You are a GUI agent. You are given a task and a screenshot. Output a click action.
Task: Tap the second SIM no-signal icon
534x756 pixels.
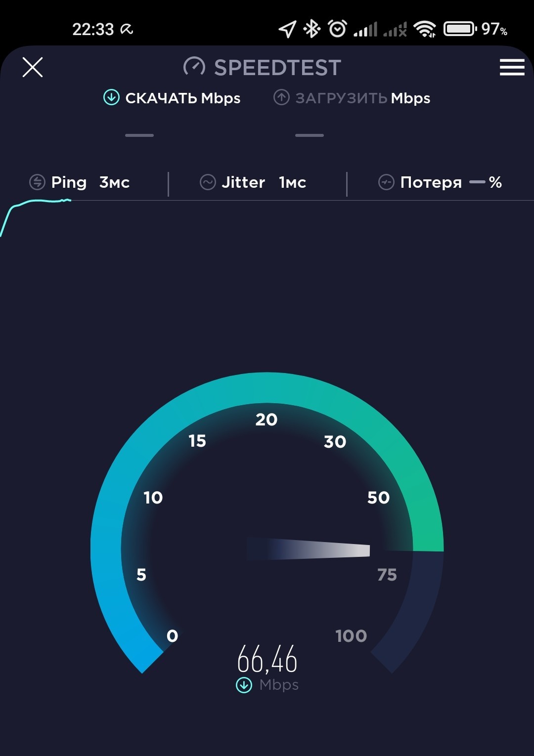pyautogui.click(x=395, y=29)
